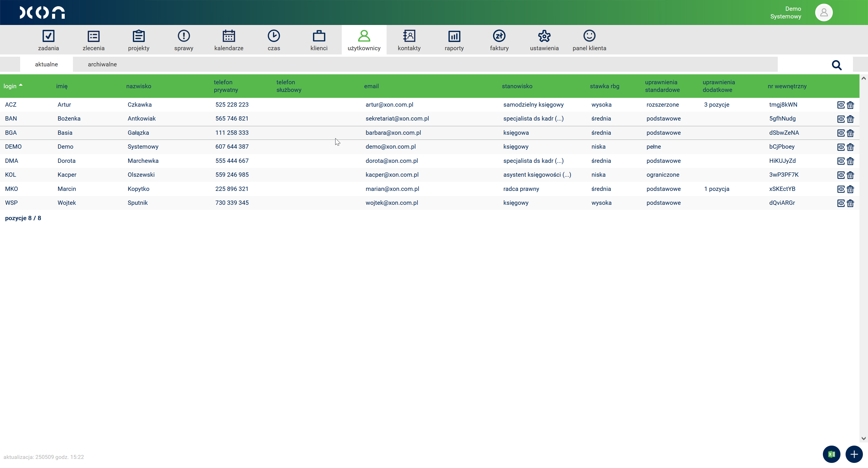View details of user KOL
The image size is (868, 468).
pos(841,175)
